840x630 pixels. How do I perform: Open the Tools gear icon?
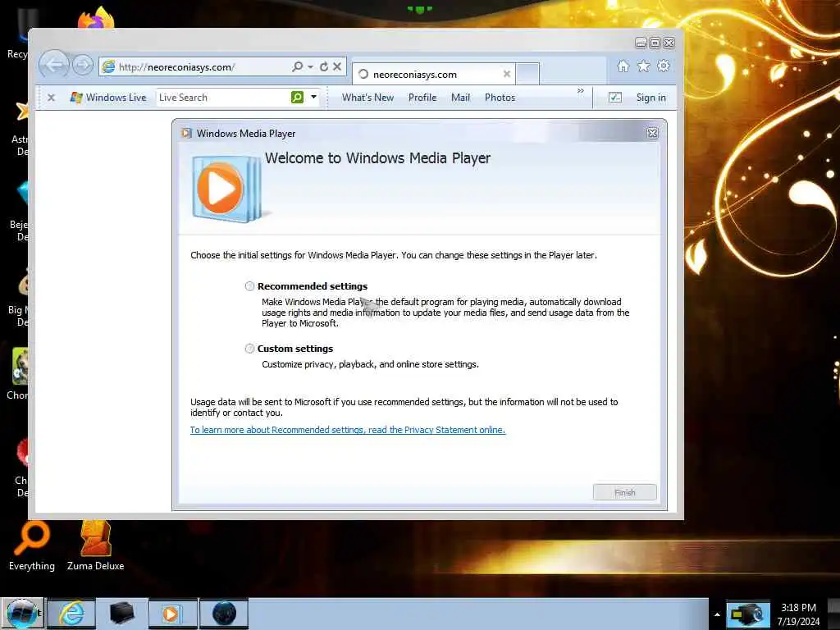click(x=664, y=66)
